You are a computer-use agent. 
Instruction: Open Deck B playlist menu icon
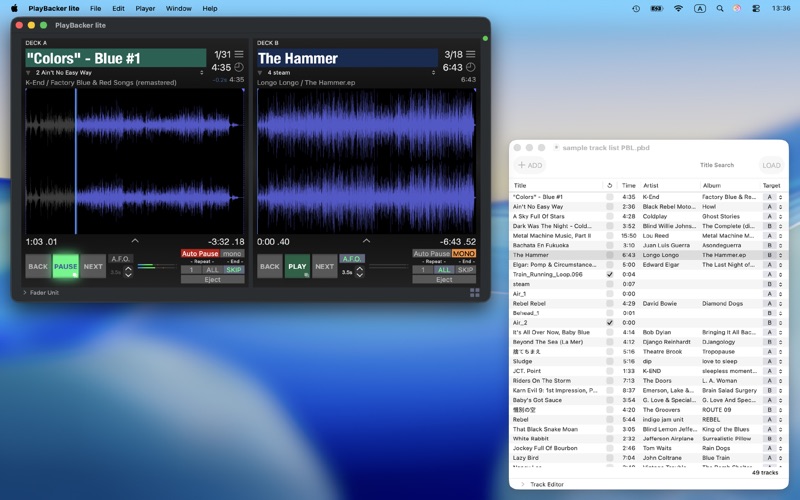(x=470, y=54)
